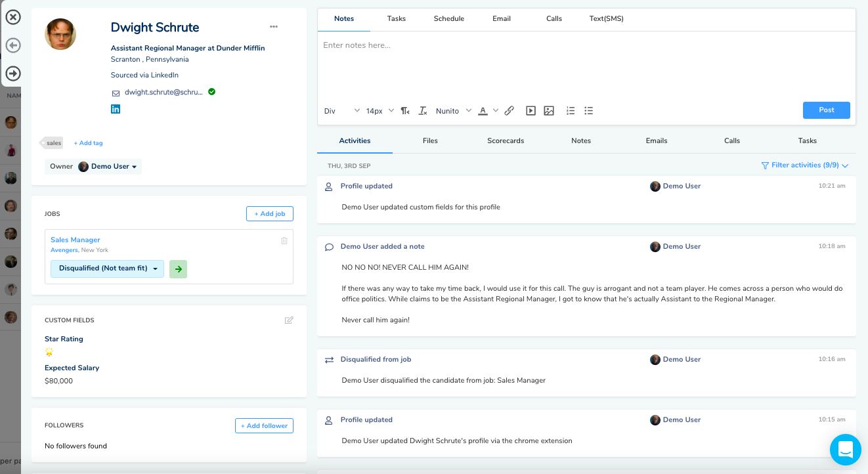
Task: Open the Nunito font family dropdown
Action: 452,110
